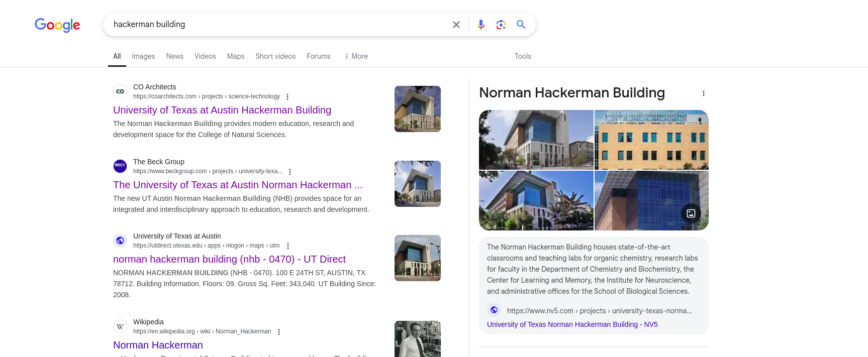
Task: Open three-dot menu for CO Architects result
Action: [x=287, y=97]
